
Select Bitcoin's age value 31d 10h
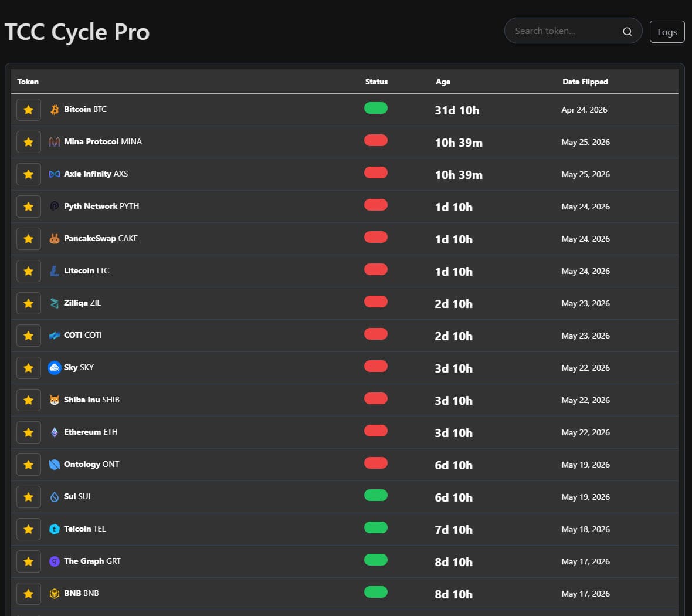click(x=457, y=110)
